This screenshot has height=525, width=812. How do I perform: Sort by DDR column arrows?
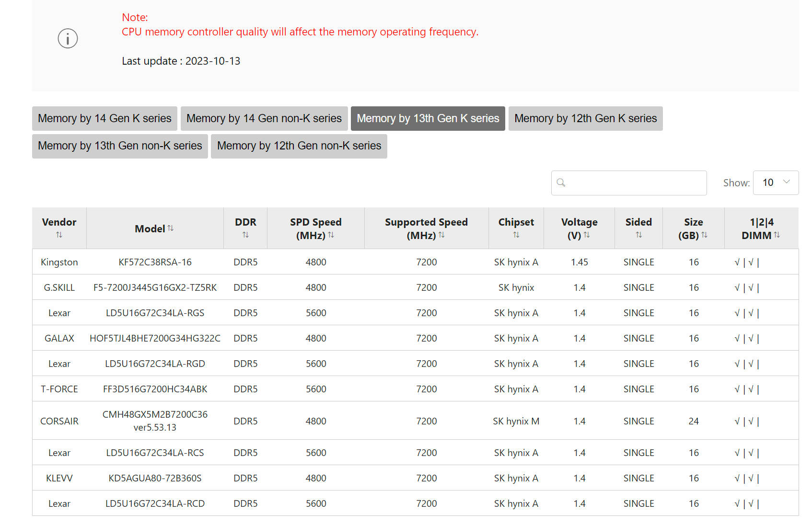[x=245, y=235]
